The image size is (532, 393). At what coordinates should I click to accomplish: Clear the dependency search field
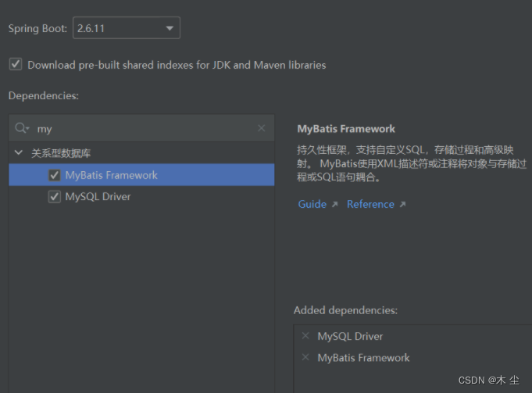261,128
